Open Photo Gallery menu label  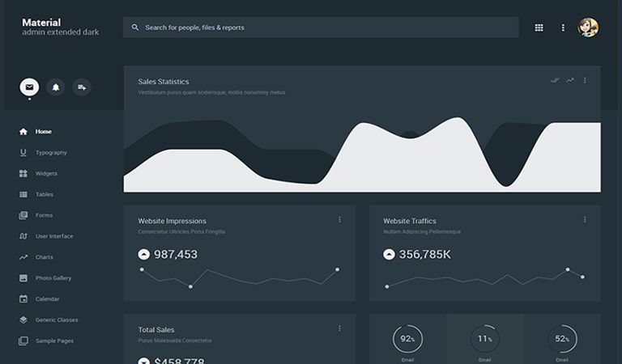pyautogui.click(x=53, y=278)
